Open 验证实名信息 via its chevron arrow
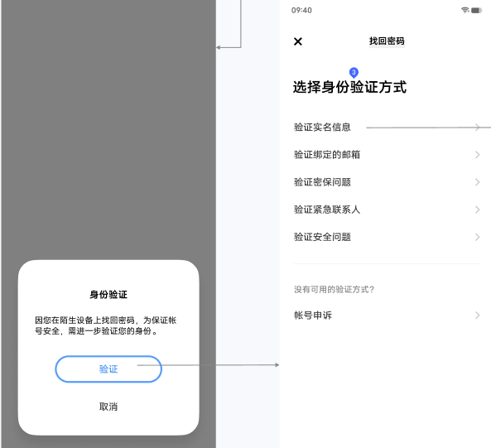Viewport: 491px width, 448px height. 477,127
